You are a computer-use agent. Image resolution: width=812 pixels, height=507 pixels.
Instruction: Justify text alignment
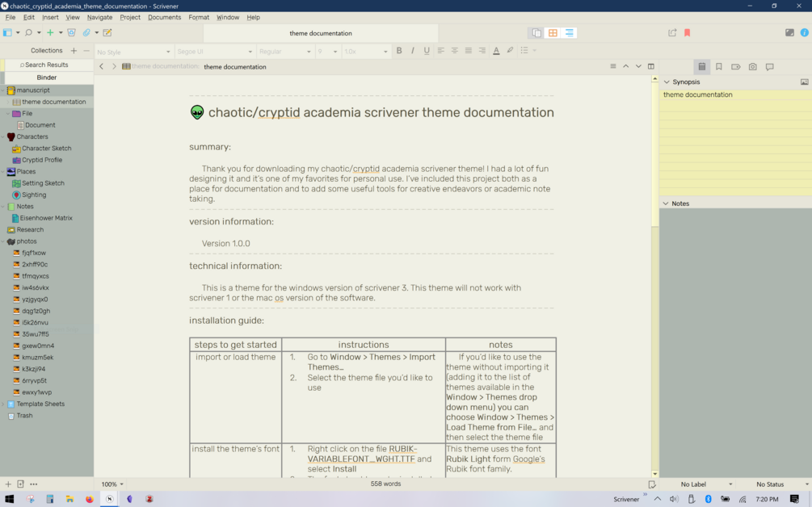pyautogui.click(x=468, y=51)
